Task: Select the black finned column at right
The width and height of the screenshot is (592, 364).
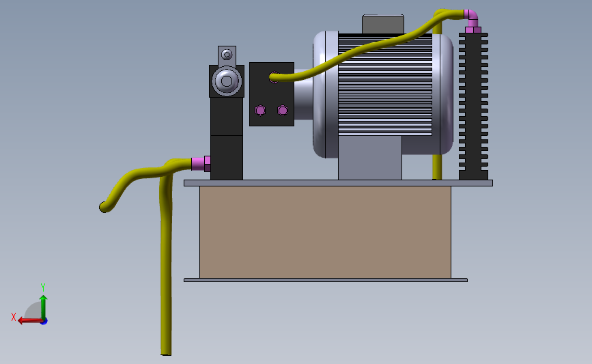Action: (473, 106)
